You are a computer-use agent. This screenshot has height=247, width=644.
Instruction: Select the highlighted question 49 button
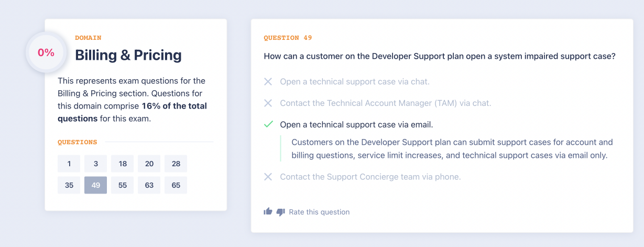pyautogui.click(x=96, y=185)
